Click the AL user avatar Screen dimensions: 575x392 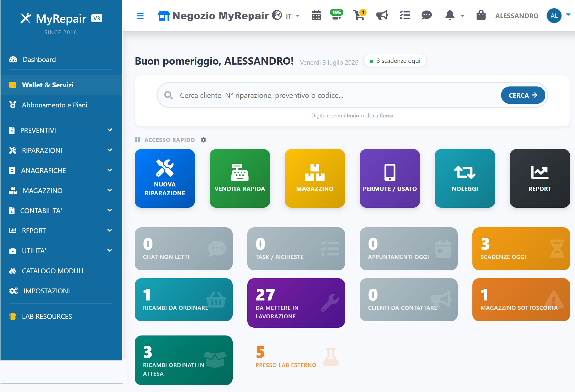click(554, 16)
